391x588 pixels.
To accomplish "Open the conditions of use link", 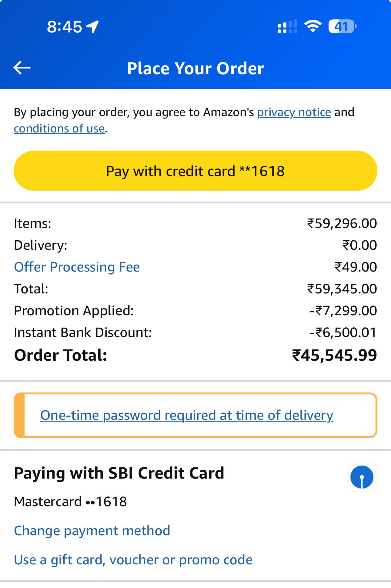I will coord(59,129).
